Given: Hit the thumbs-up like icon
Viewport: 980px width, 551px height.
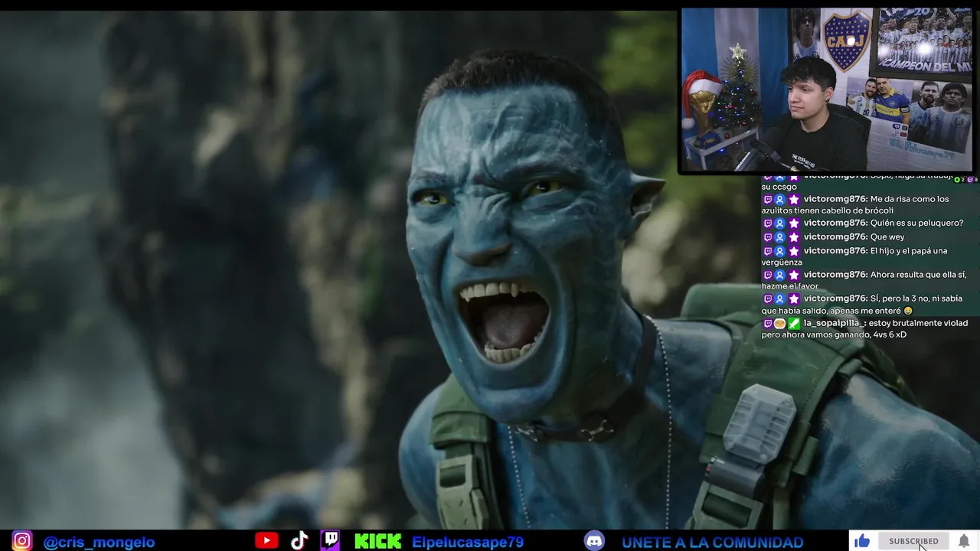Looking at the screenshot, I should (x=862, y=541).
